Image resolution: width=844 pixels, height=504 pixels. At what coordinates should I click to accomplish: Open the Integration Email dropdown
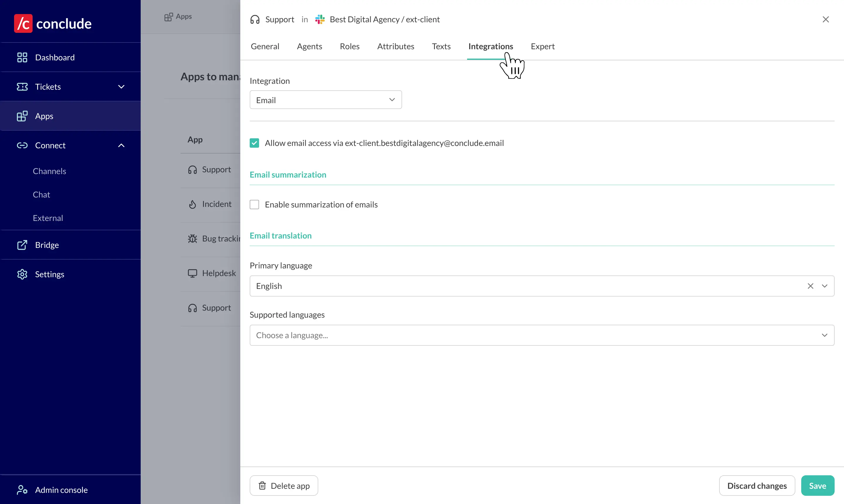coord(326,100)
